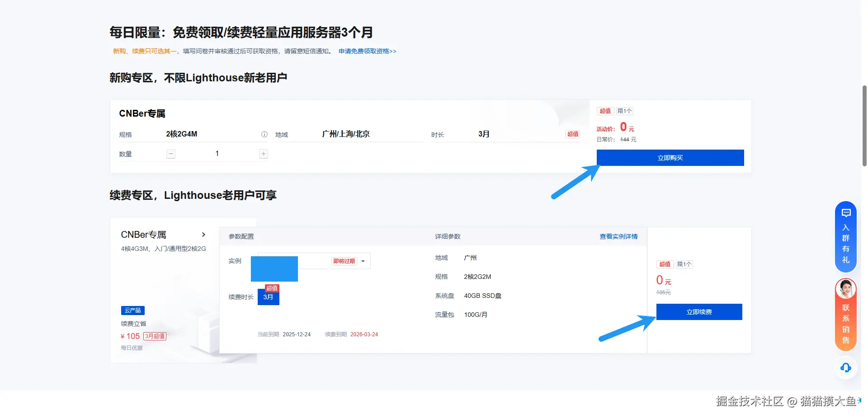Increase quantity with the plus stepper
The image size is (868, 419).
point(264,154)
